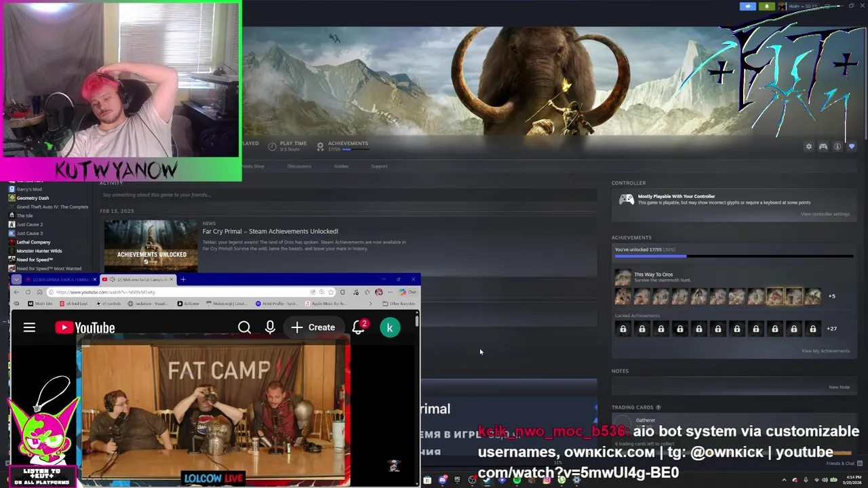This screenshot has height=488, width=868.
Task: Show +5 more unlocked achievements
Action: pyautogui.click(x=832, y=296)
